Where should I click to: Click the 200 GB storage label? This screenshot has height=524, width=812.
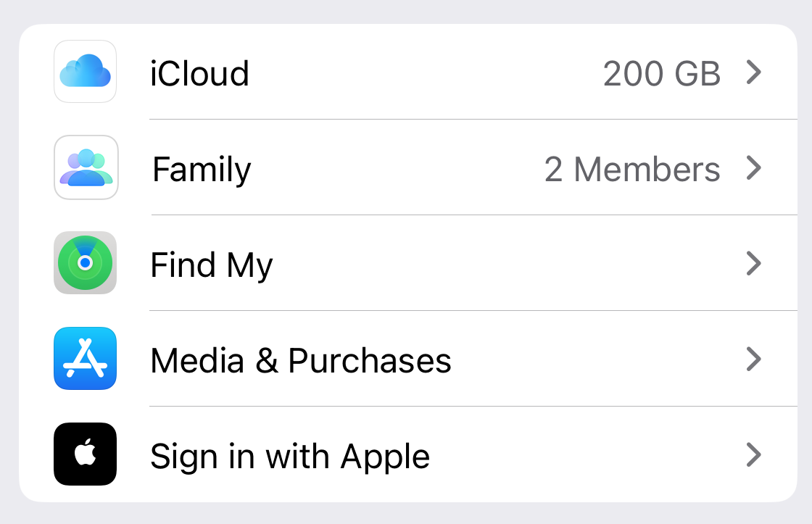point(662,72)
